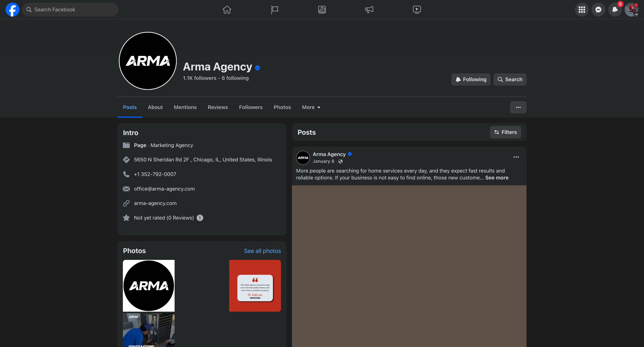The image size is (644, 347).
Task: Expand post text with See more
Action: (497, 178)
